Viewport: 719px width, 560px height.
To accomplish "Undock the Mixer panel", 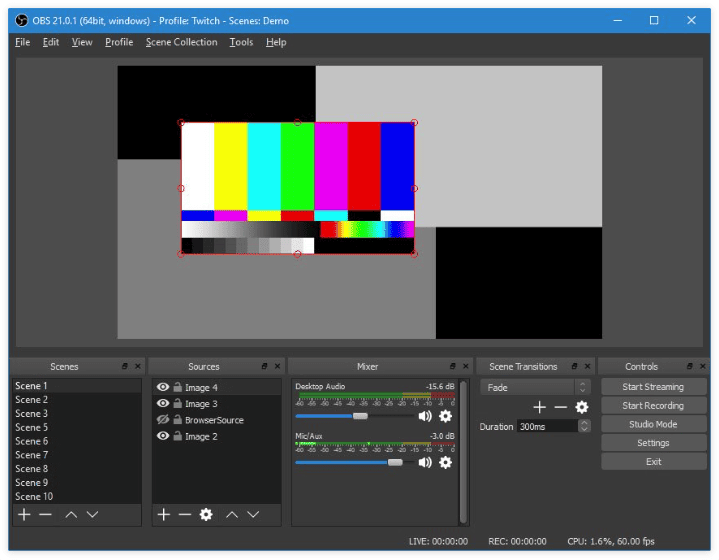I will [x=453, y=366].
